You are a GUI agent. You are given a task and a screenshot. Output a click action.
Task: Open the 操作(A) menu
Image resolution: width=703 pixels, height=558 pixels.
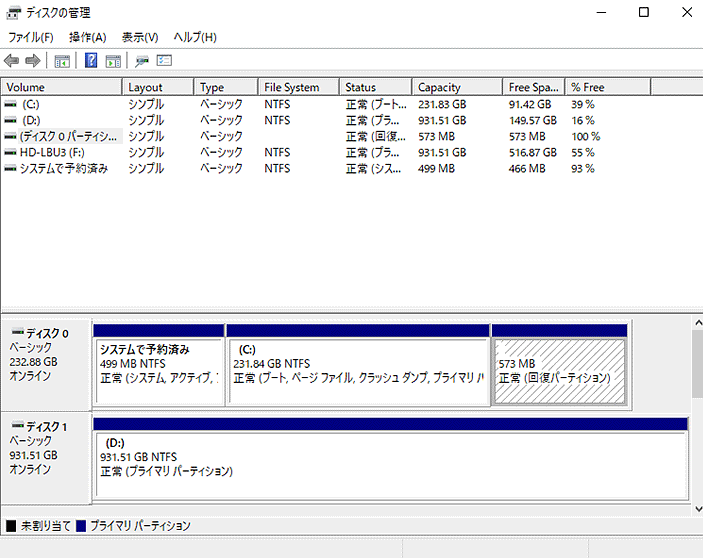click(x=88, y=37)
